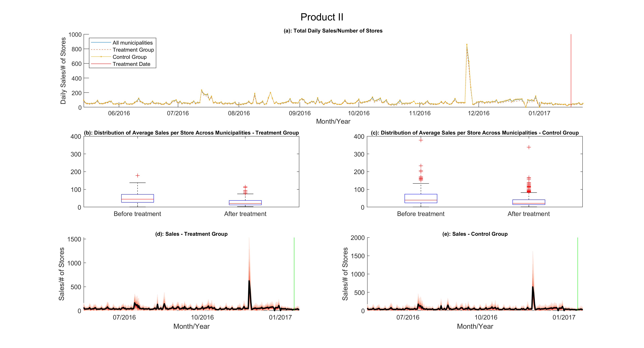Click the '01/2017' tick label in panel (d)

coord(280,317)
